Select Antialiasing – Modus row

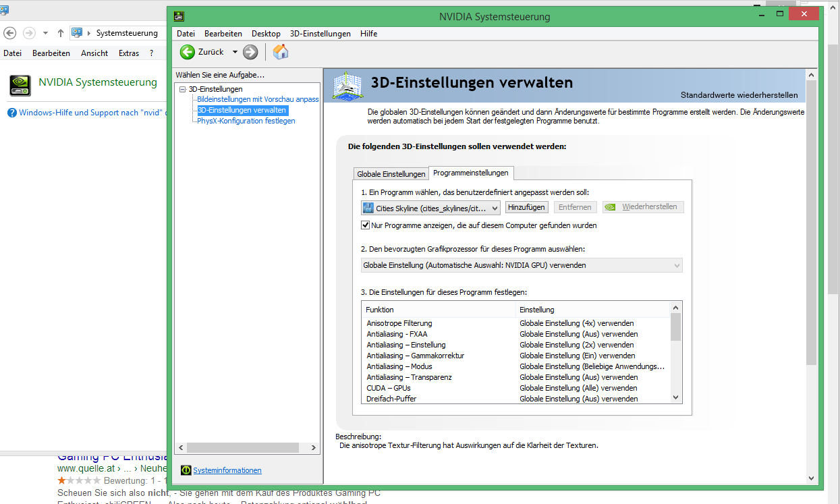tap(515, 366)
